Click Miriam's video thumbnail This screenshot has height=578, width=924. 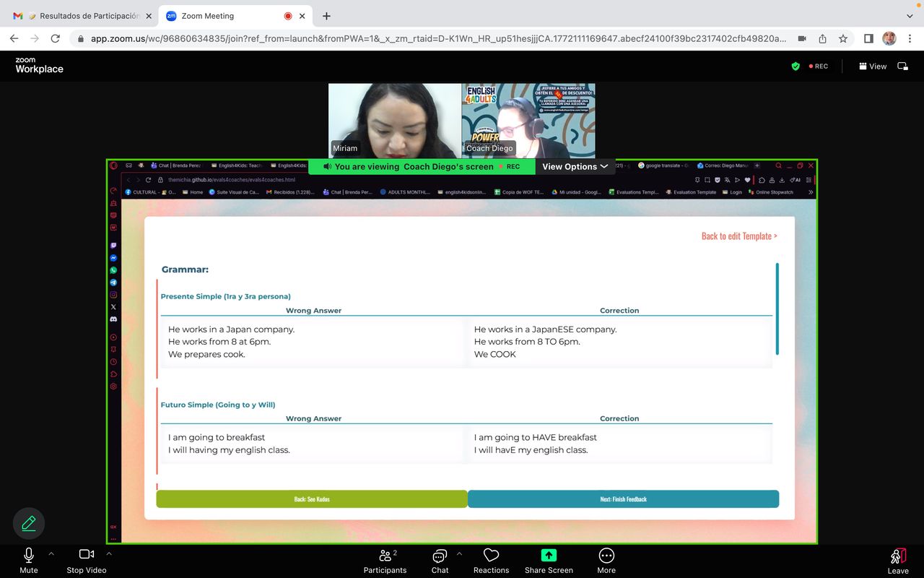coord(394,120)
